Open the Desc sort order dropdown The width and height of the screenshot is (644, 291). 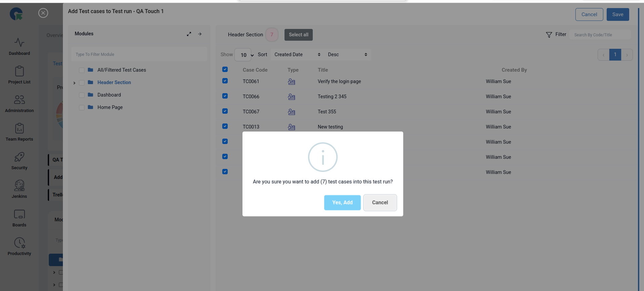tap(347, 54)
